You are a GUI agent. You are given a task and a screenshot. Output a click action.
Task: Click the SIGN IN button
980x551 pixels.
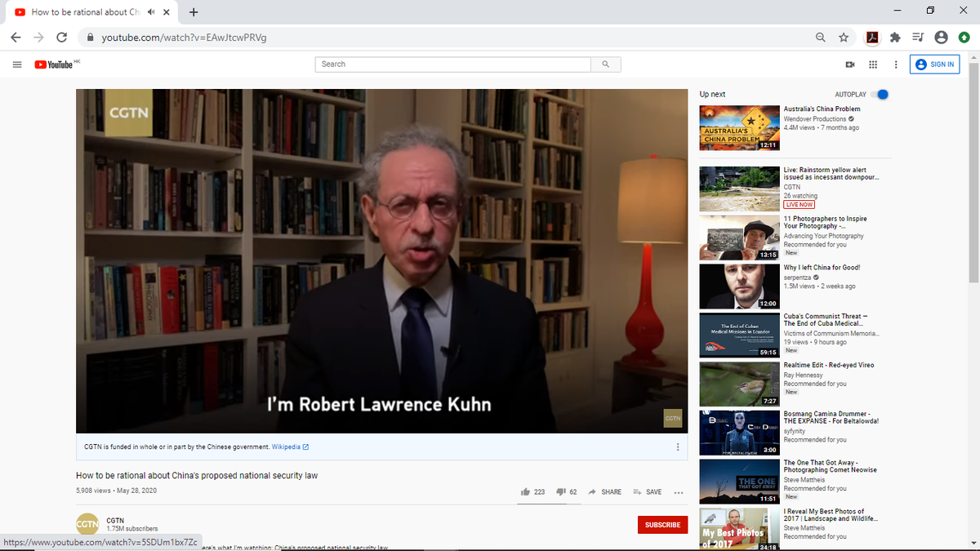(x=935, y=64)
